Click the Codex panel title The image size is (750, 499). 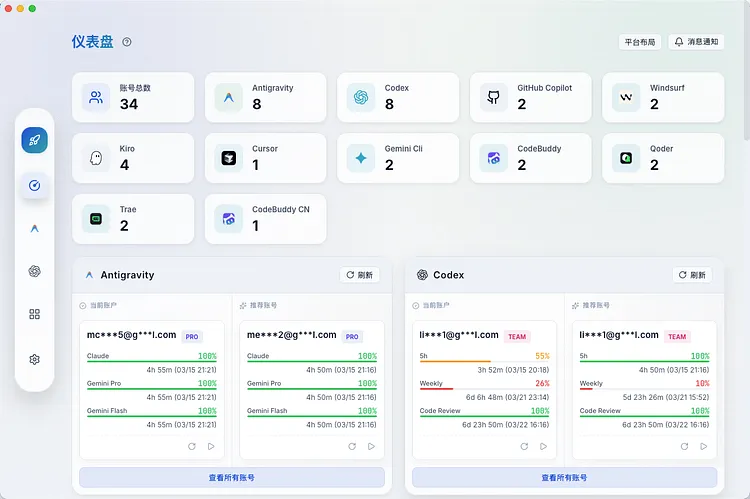point(449,275)
